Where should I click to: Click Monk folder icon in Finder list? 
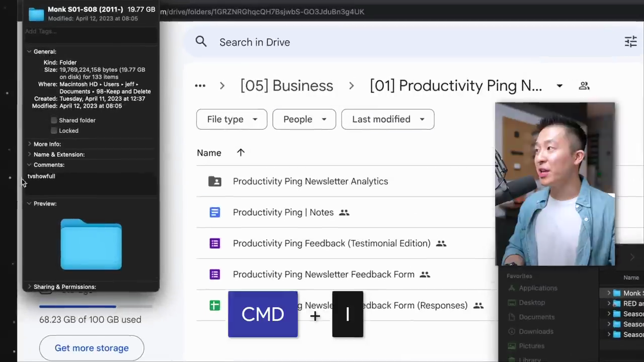click(617, 293)
